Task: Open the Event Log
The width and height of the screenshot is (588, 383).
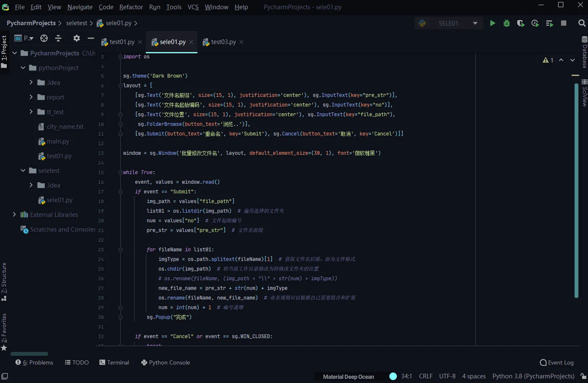Action: pos(557,362)
